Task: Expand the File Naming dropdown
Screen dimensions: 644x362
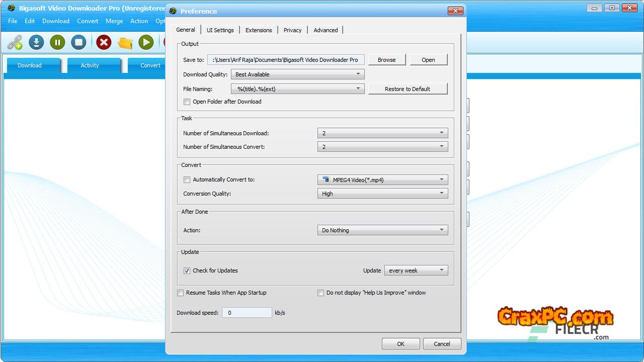Action: tap(297, 89)
